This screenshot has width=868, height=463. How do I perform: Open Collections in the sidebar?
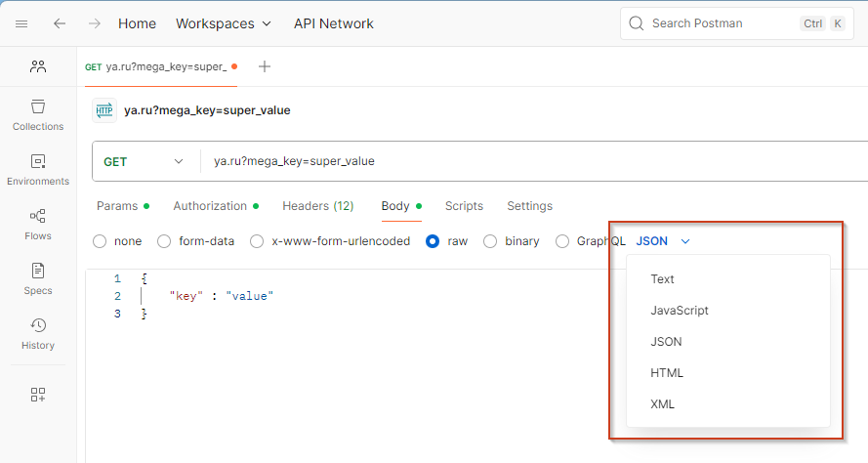click(38, 115)
